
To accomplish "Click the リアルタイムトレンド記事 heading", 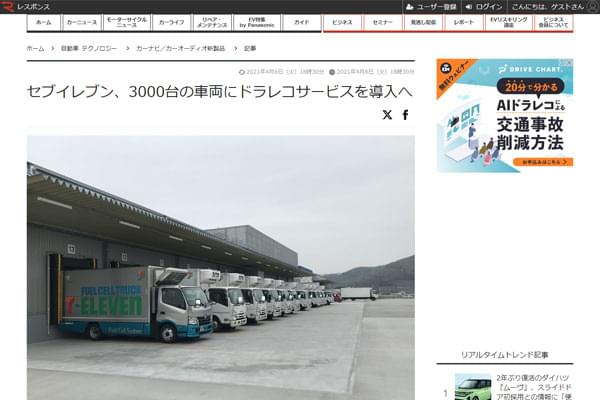I will tap(504, 355).
